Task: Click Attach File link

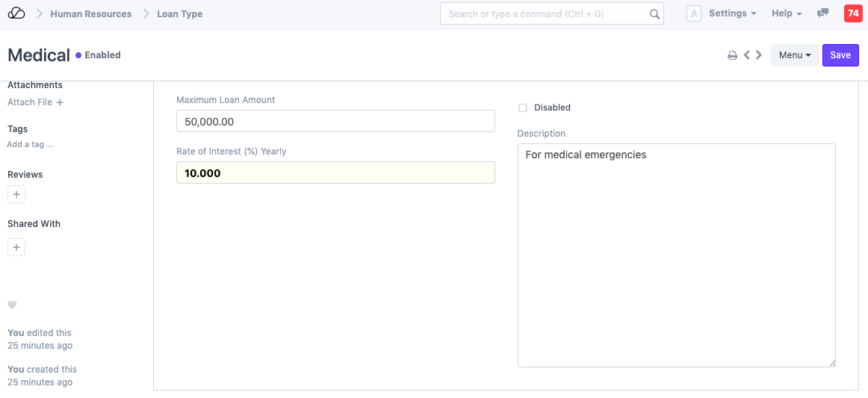Action: [35, 102]
